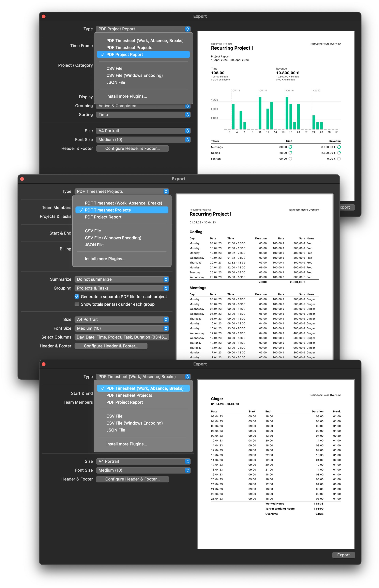The image size is (379, 588).
Task: Open Type PDF Timesheet Projects dropdown in middle window
Action: pyautogui.click(x=122, y=192)
